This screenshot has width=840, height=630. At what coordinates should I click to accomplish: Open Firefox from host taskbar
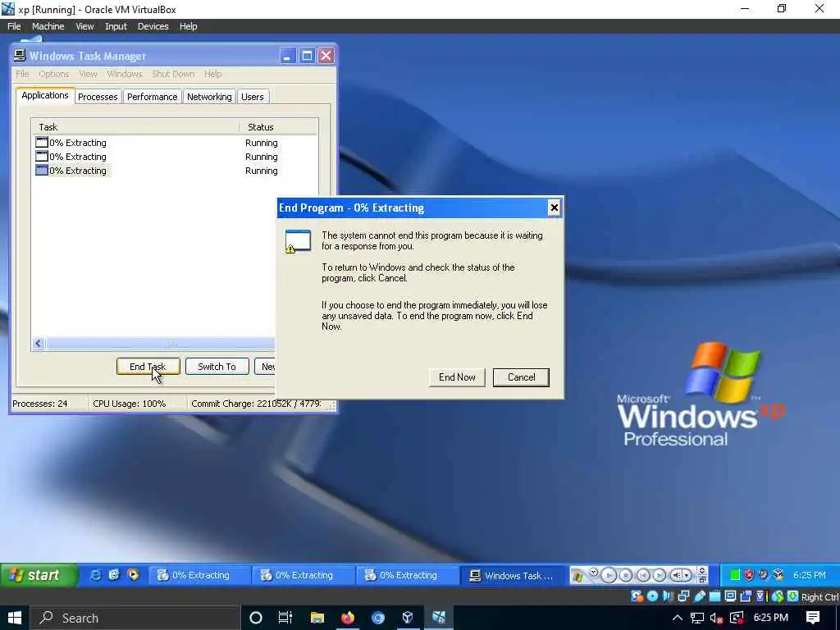348,618
